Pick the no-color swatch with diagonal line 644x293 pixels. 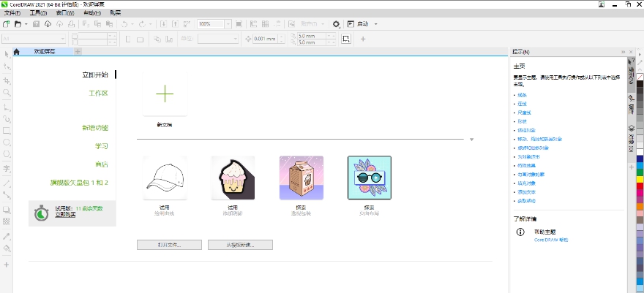(640, 77)
